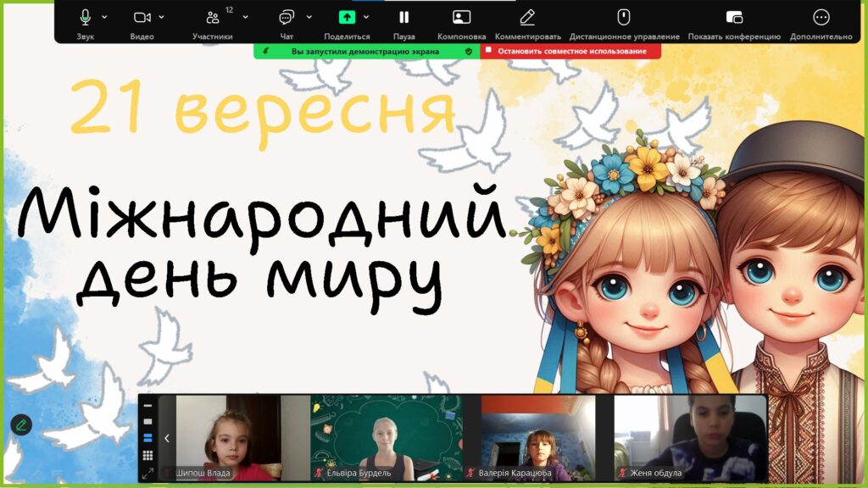Expand the video options arrow beside Видео
868x488 pixels.
(161, 17)
